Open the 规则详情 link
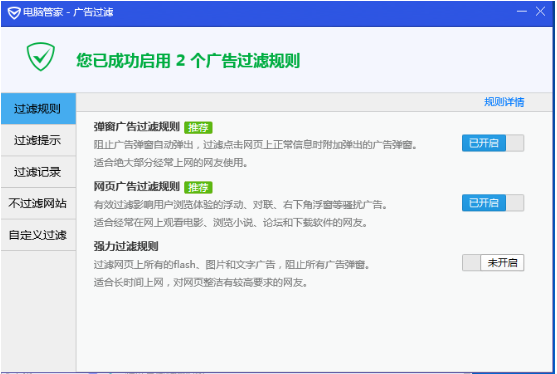557x374 pixels. point(504,102)
